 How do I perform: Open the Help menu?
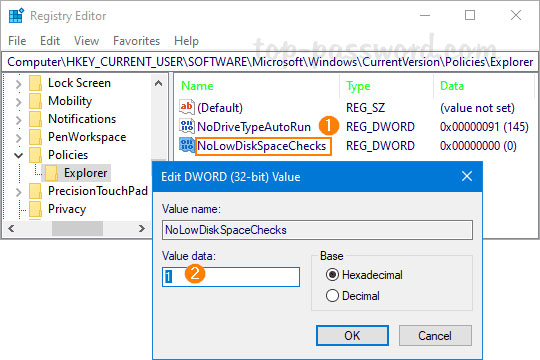click(186, 41)
